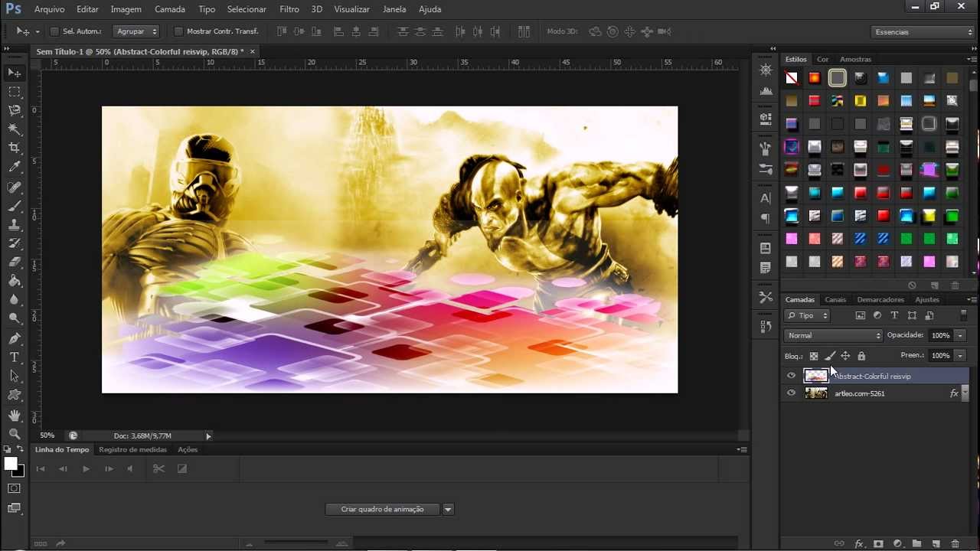This screenshot has height=551, width=980.
Task: Toggle lock transparent pixels
Action: [x=814, y=356]
